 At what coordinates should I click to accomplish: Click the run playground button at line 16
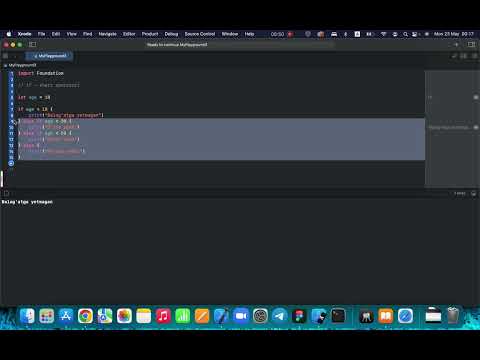click(11, 163)
